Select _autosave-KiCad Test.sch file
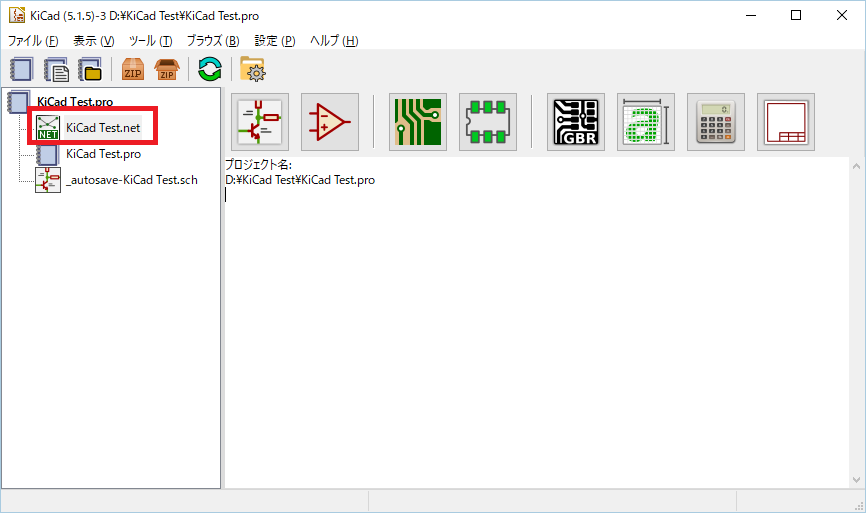The width and height of the screenshot is (866, 513). 131,180
